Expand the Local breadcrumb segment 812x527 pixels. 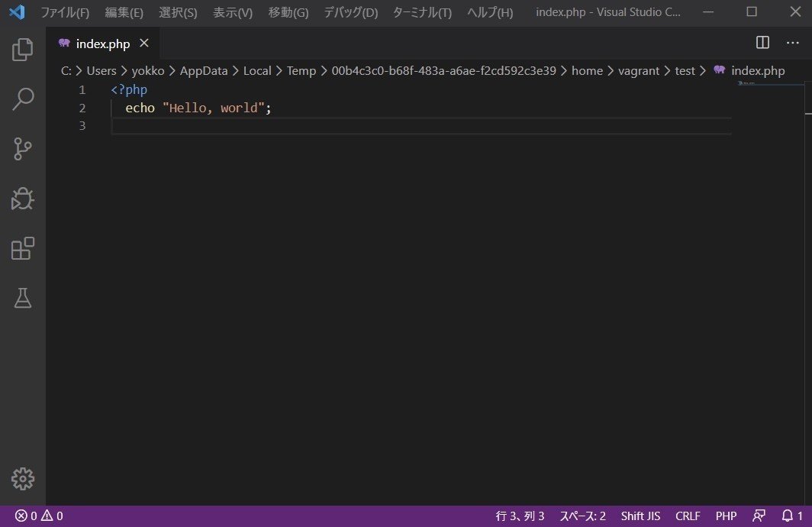(x=257, y=71)
